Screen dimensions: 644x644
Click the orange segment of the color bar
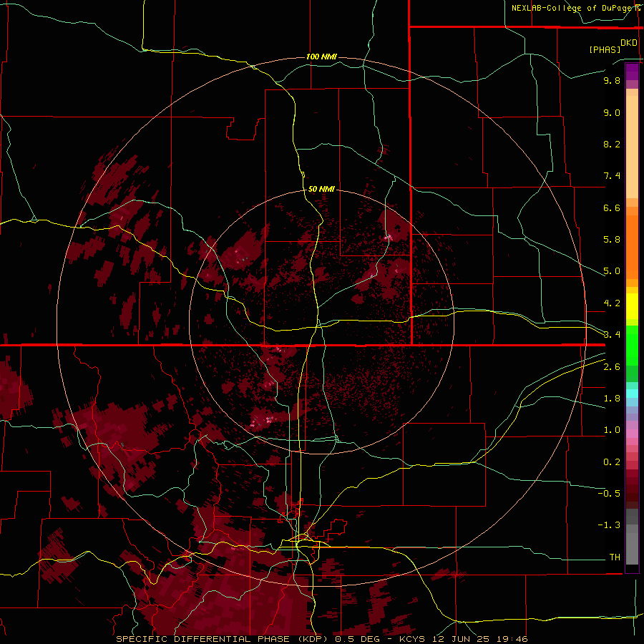[x=632, y=248]
